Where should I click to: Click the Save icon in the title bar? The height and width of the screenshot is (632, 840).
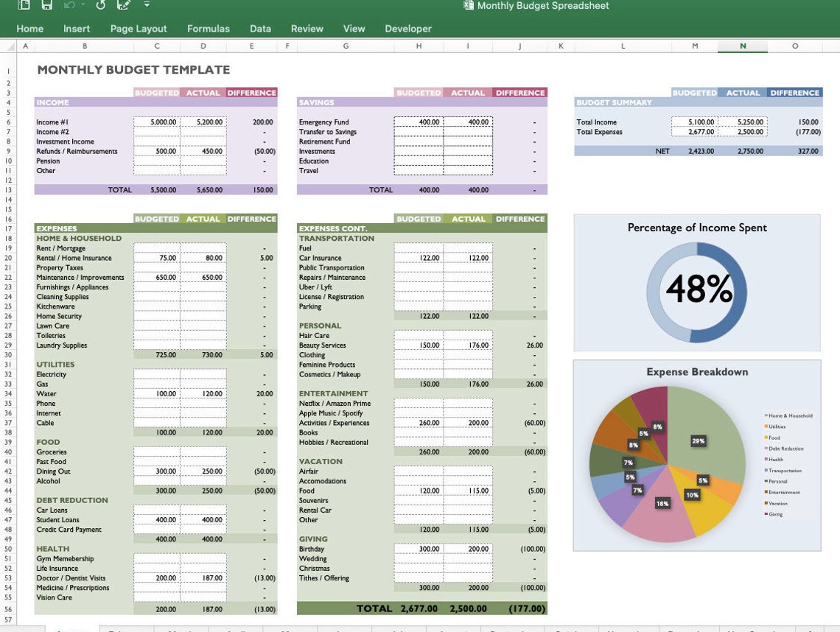point(46,5)
